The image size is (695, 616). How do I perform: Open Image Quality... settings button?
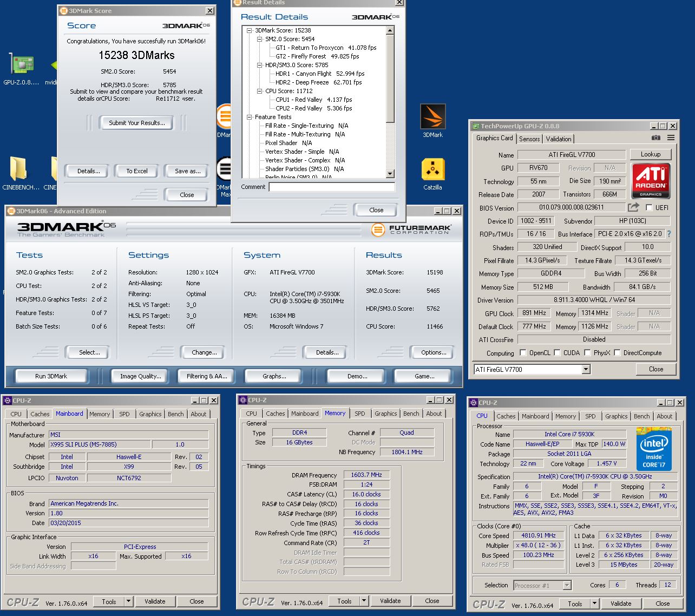coord(141,376)
